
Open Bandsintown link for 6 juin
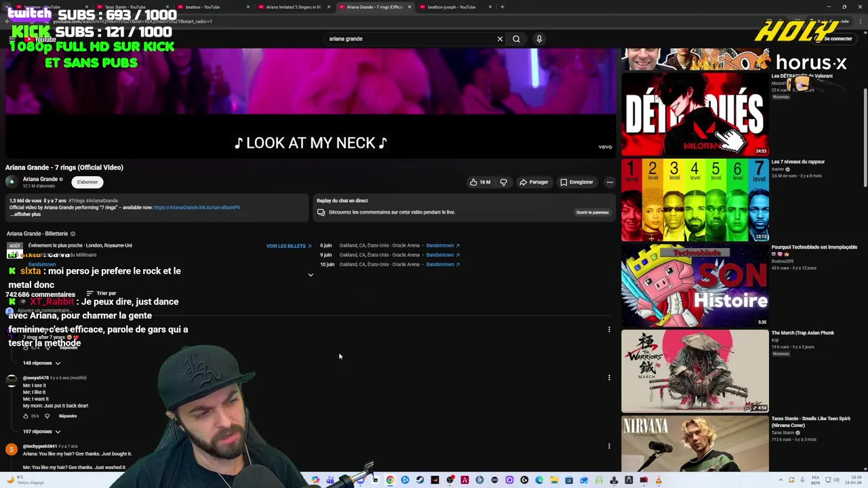[443, 245]
